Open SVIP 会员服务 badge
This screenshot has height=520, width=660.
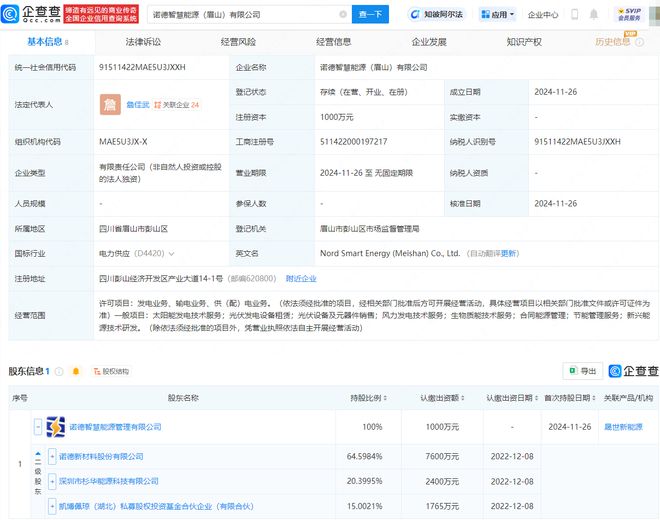click(x=629, y=14)
